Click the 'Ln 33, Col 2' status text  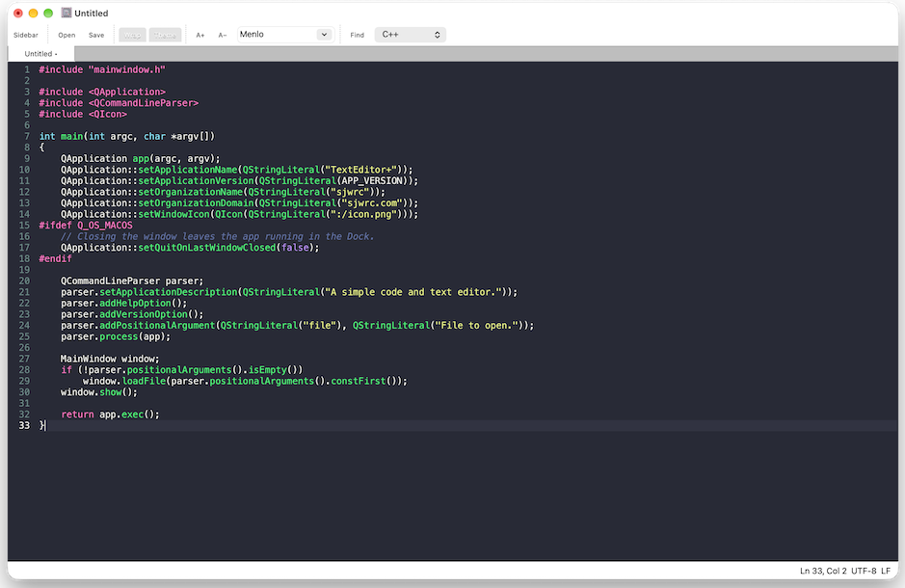click(823, 571)
